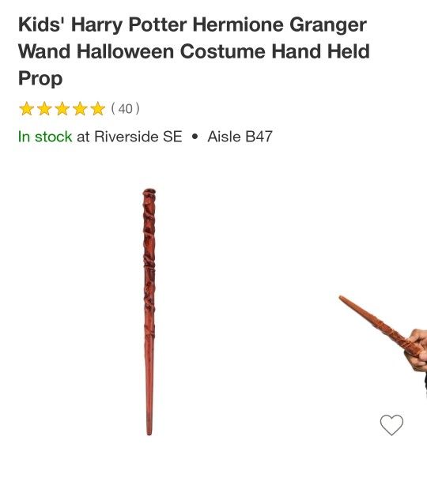
Task: Click the first yellow rating star
Action: point(26,109)
